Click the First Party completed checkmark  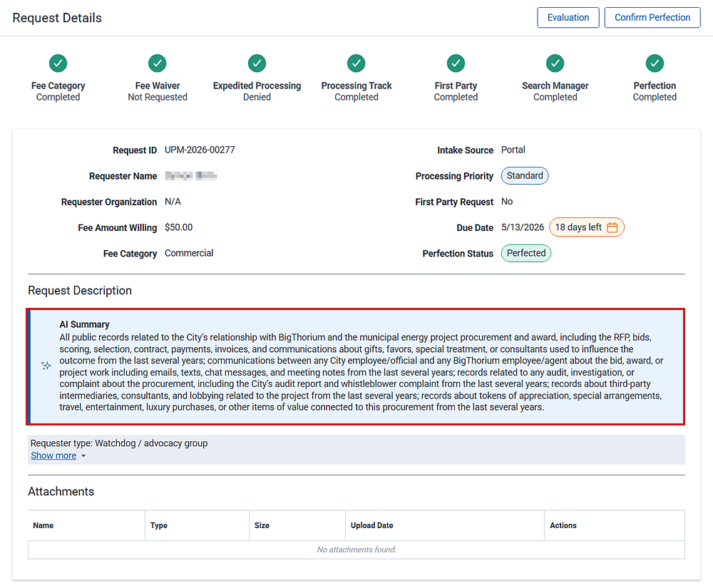click(455, 63)
